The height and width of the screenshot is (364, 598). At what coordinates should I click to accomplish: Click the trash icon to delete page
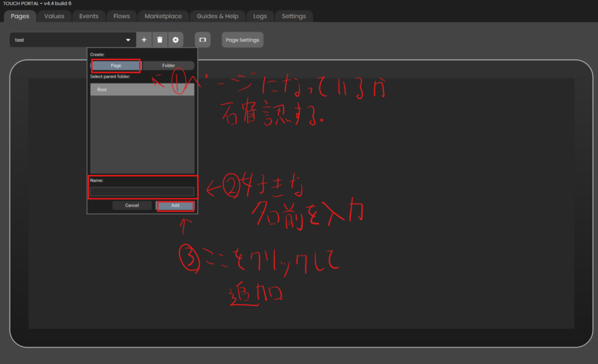click(159, 40)
